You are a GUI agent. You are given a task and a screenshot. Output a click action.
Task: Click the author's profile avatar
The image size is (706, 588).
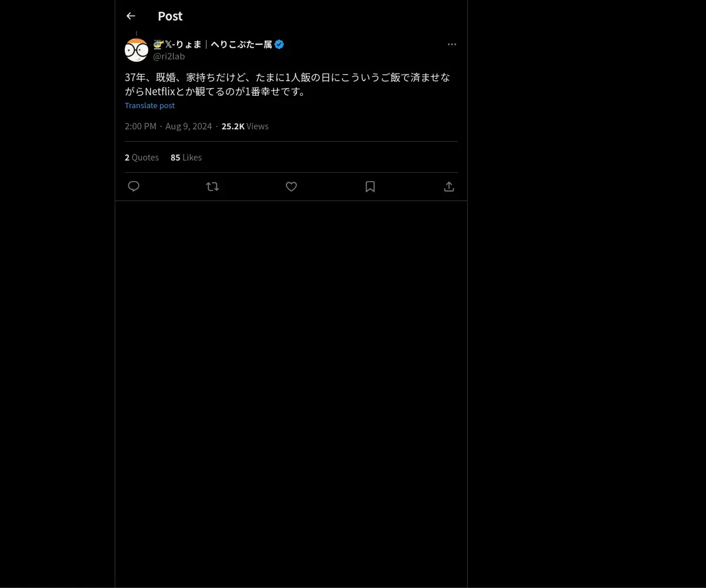tap(136, 50)
